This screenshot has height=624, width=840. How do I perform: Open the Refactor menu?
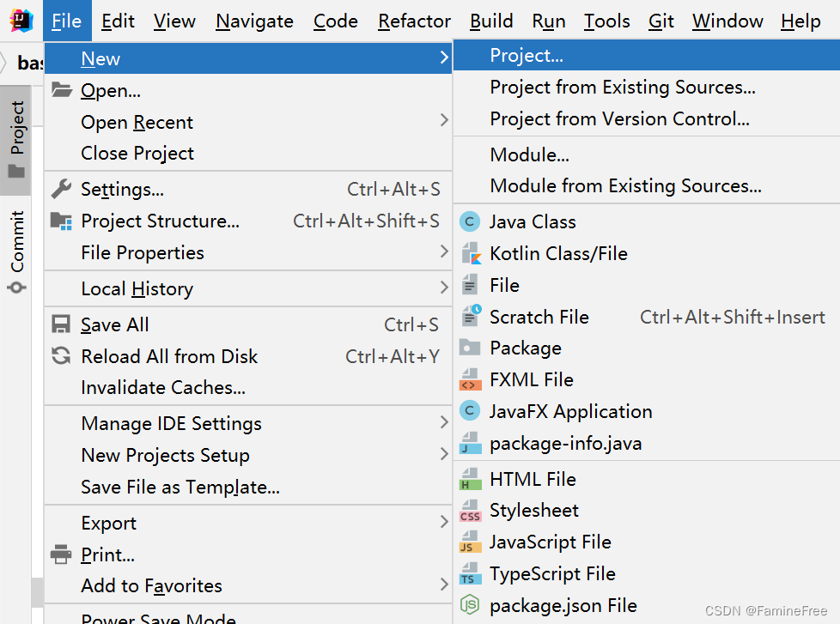click(x=414, y=21)
